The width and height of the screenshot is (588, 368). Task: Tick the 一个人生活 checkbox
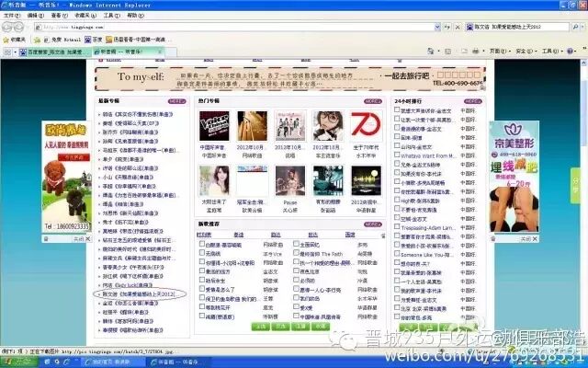(x=397, y=281)
